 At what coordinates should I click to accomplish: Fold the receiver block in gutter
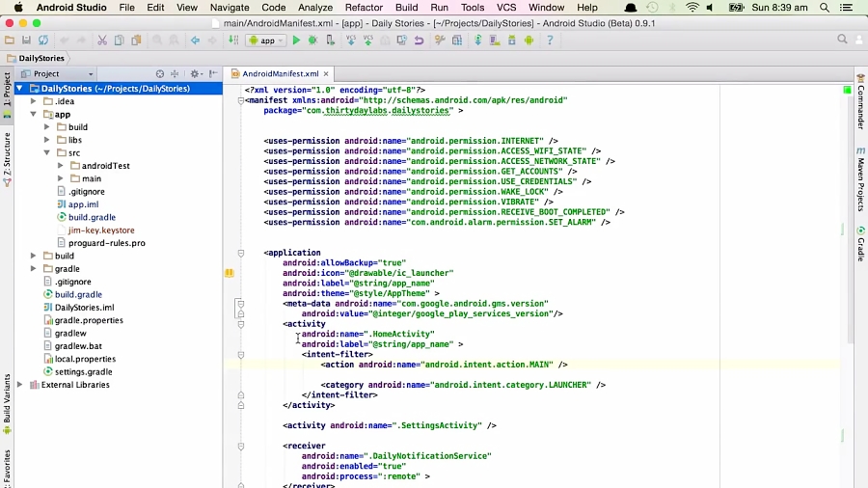tap(241, 446)
